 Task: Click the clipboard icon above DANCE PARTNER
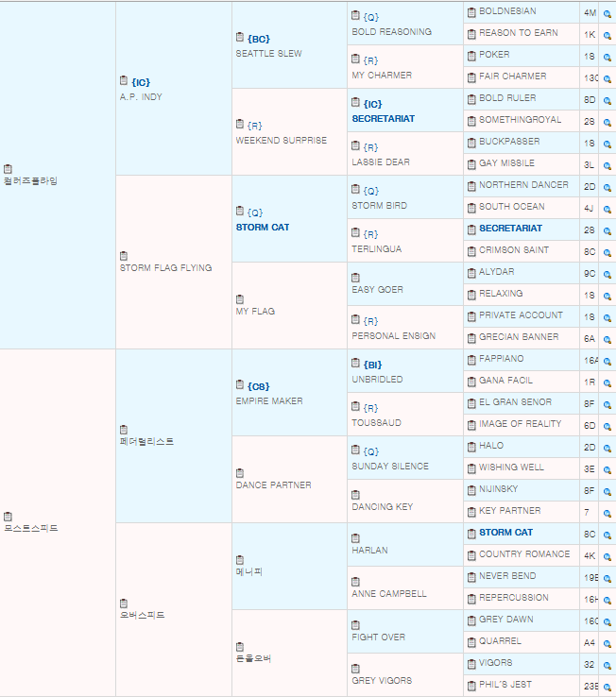(240, 473)
